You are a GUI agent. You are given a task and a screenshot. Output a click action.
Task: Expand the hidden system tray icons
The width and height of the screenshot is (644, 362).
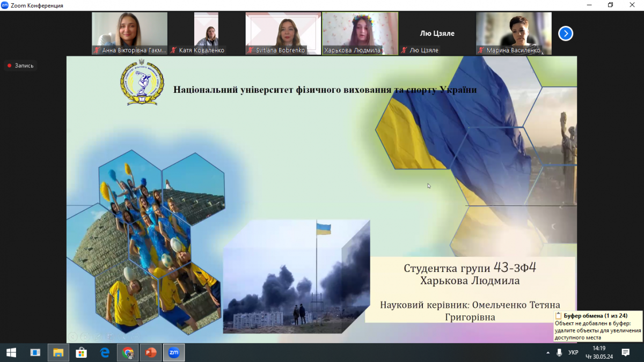548,352
